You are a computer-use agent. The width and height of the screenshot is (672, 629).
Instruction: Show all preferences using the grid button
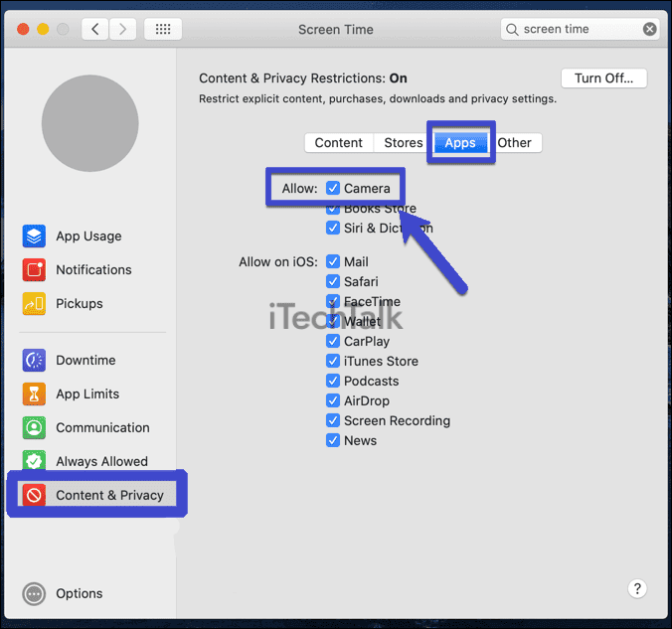click(163, 29)
